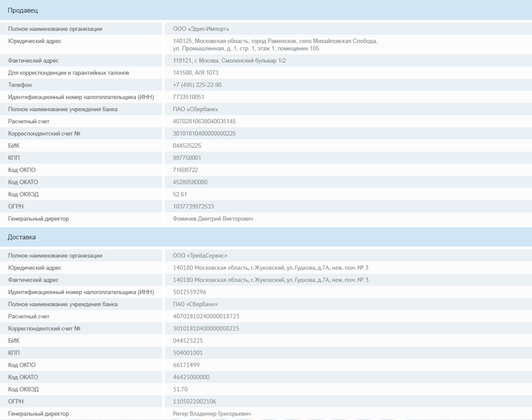Click the 'Телефон' row label
Viewport: 532px width, 420px height.
click(x=20, y=85)
